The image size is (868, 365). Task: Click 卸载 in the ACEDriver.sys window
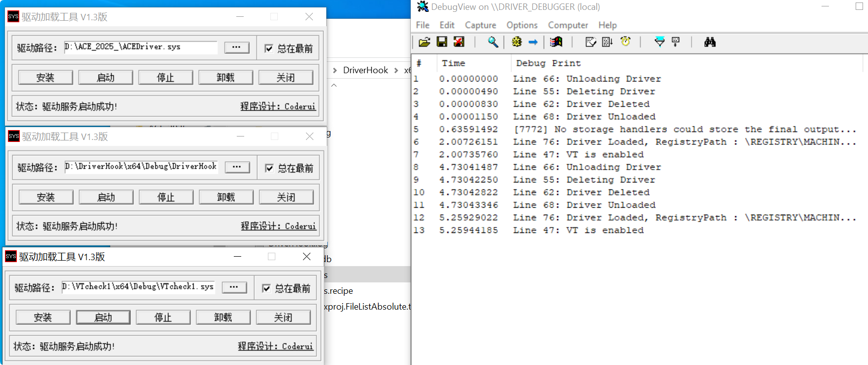tap(226, 78)
